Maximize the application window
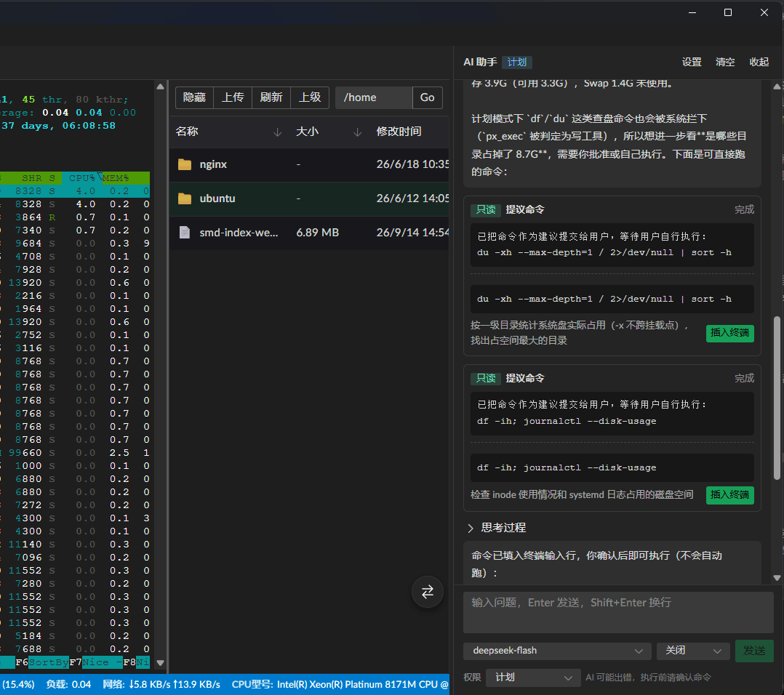784x695 pixels. (728, 12)
